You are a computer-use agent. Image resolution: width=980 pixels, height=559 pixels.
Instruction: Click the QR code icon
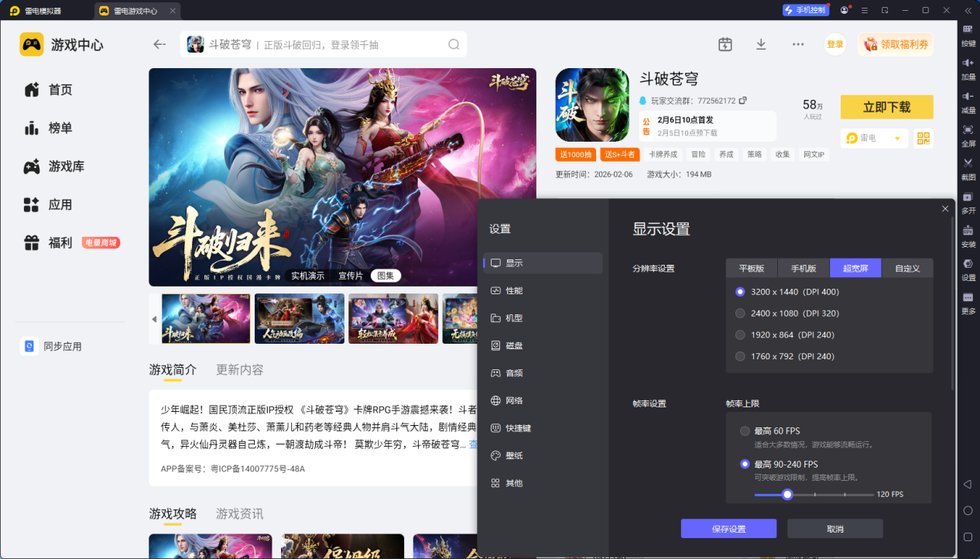point(923,138)
